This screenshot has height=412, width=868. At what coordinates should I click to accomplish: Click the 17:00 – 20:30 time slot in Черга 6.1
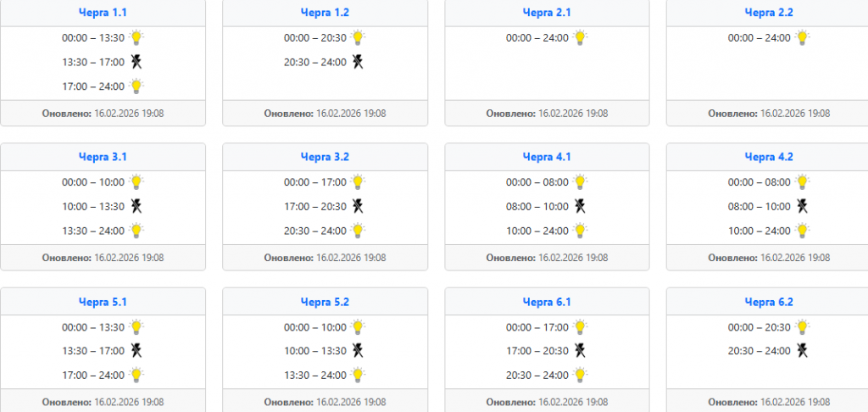pyautogui.click(x=538, y=351)
